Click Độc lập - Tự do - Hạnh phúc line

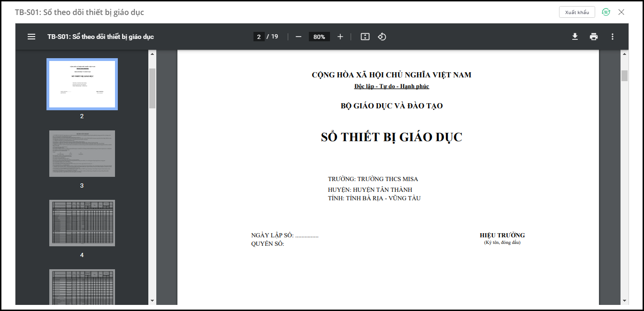pos(391,86)
